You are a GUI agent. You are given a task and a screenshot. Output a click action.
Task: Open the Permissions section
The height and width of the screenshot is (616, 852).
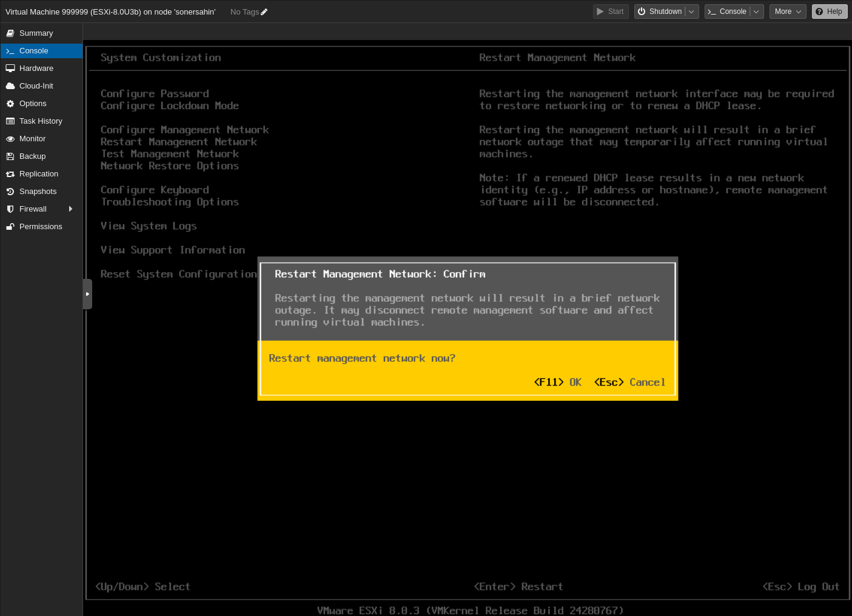(x=41, y=226)
